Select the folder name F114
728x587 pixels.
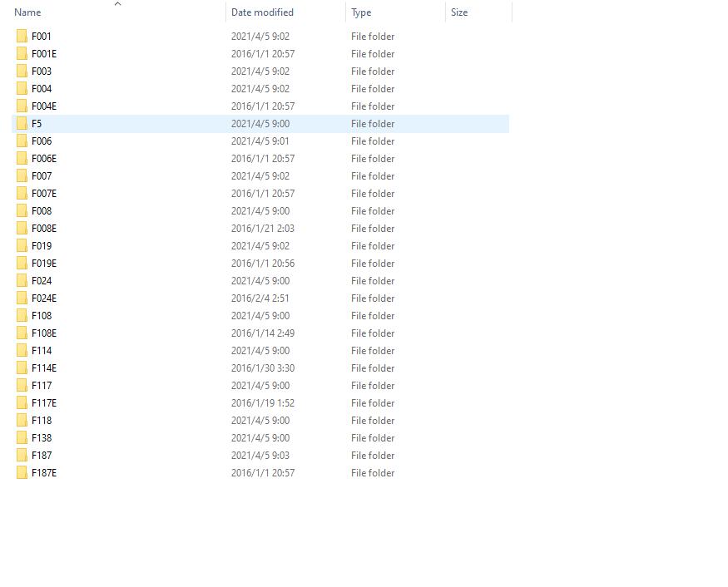[42, 350]
